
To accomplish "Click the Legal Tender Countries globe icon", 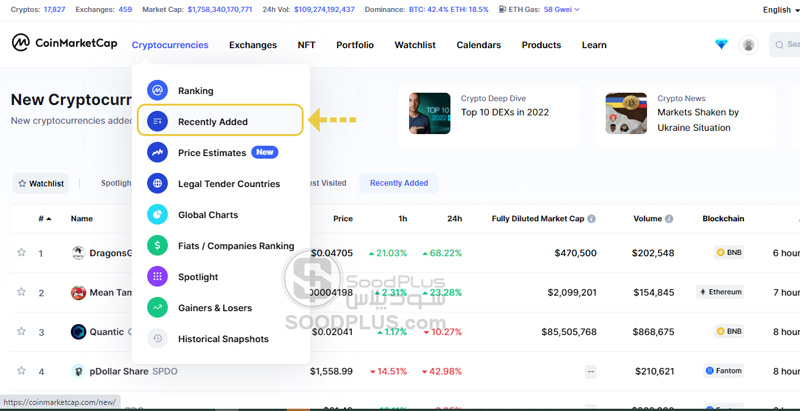I will 157,184.
